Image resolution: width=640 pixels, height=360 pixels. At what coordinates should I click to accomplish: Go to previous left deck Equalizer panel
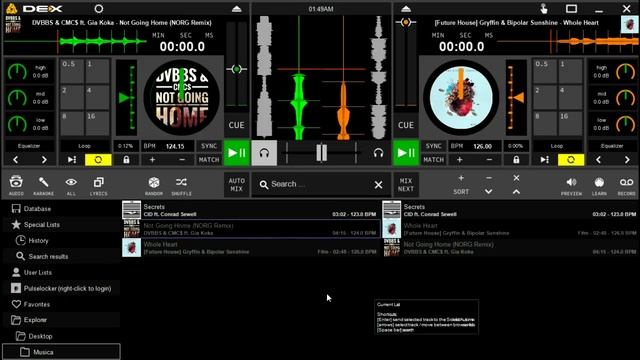pos(16,160)
